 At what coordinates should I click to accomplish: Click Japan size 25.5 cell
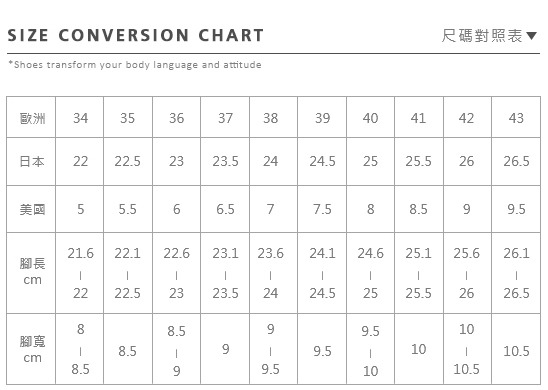pos(419,161)
